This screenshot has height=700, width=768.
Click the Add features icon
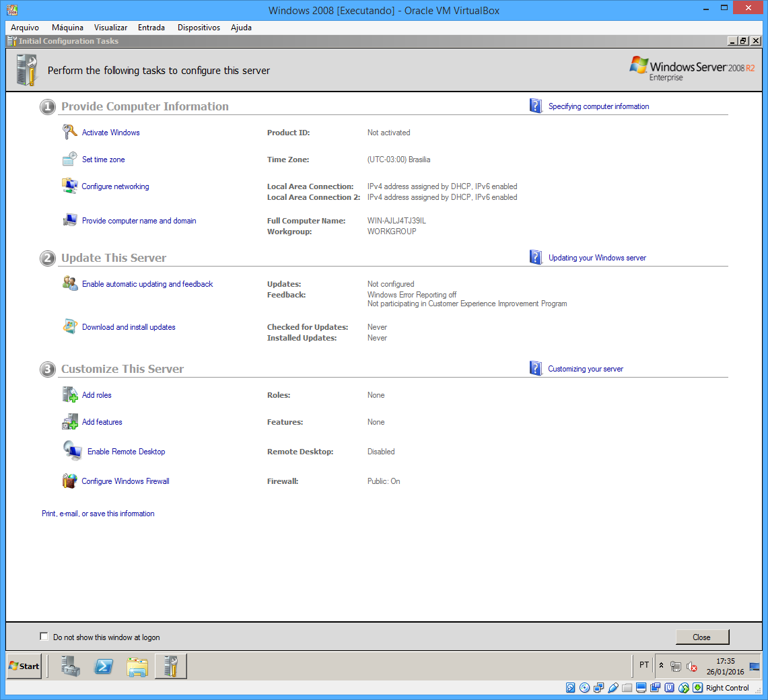point(69,421)
